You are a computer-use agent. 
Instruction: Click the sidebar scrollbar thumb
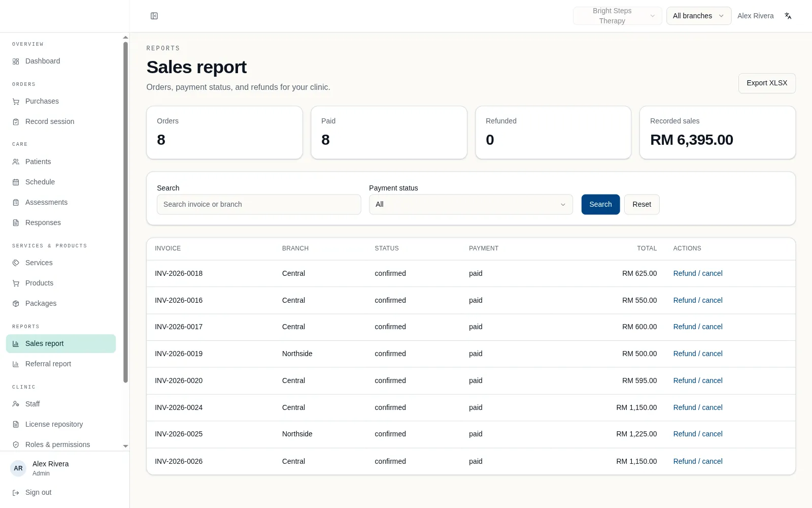click(x=125, y=212)
